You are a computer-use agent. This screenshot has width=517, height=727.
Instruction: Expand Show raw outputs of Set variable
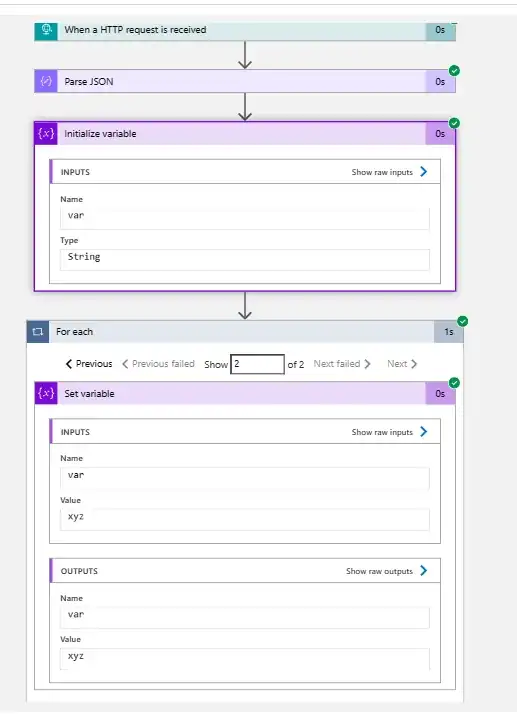click(x=387, y=571)
